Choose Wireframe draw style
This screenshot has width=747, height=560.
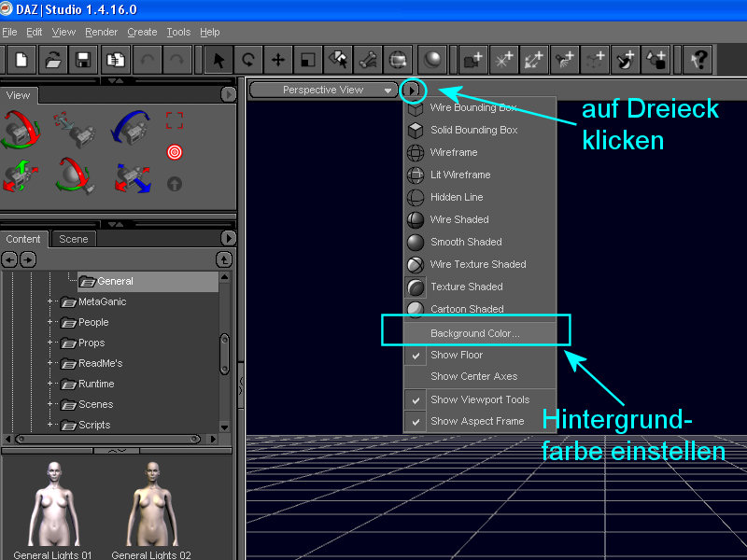[x=480, y=153]
